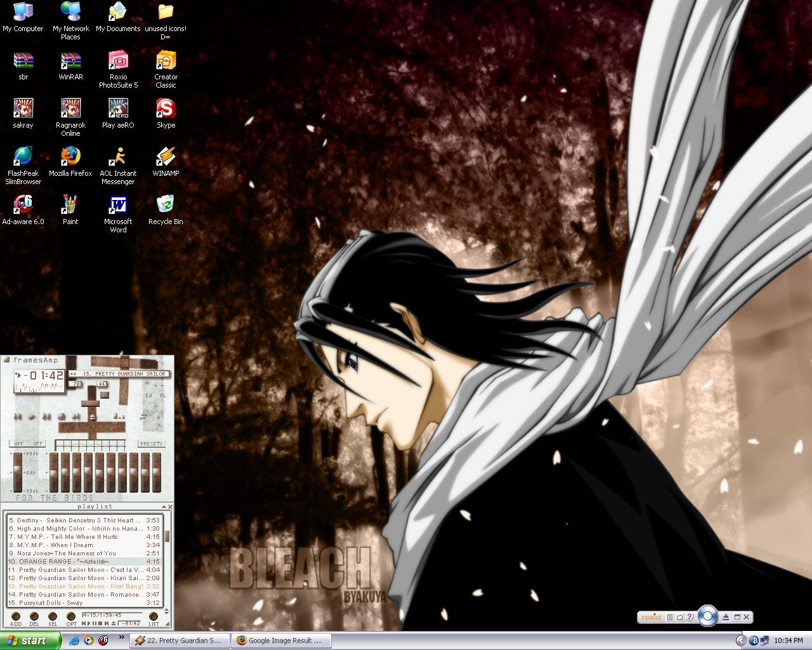Toggle equalizer AUTO (second OFF button)
812x650 pixels.
click(38, 444)
